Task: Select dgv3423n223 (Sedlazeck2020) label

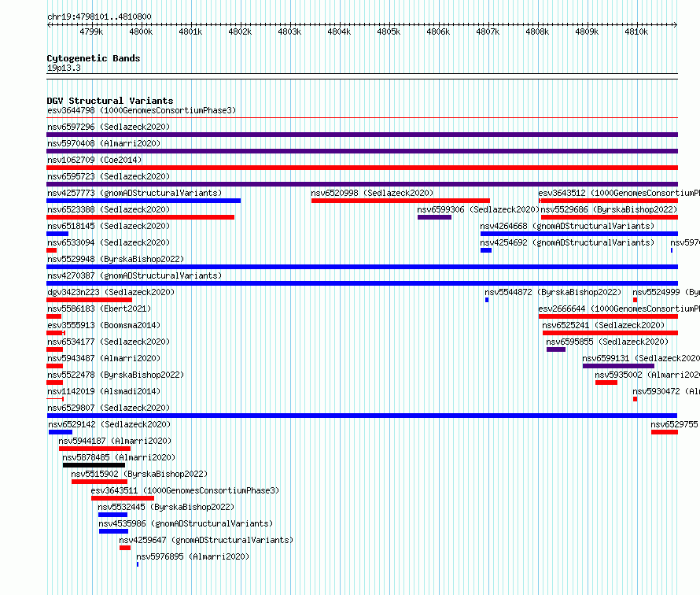Action: (x=111, y=292)
